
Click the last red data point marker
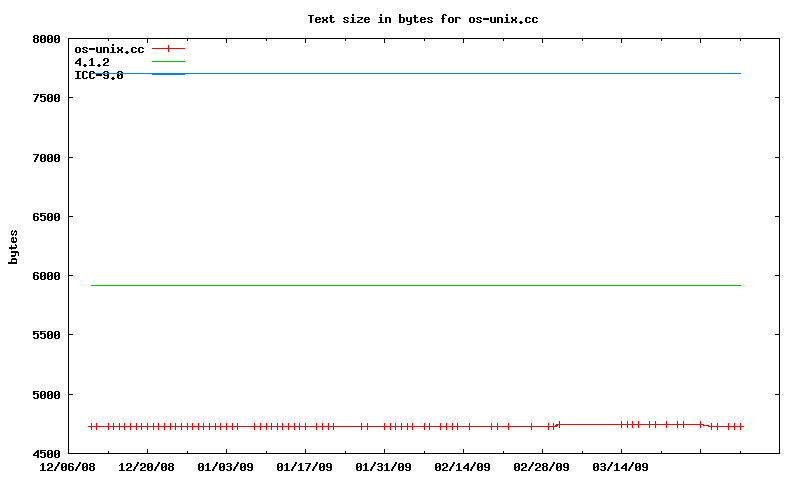740,426
